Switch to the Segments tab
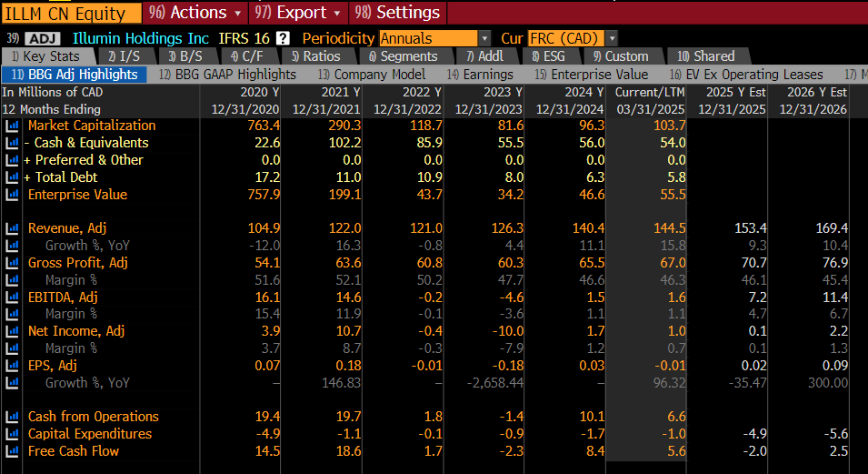This screenshot has height=474, width=868. tap(403, 56)
